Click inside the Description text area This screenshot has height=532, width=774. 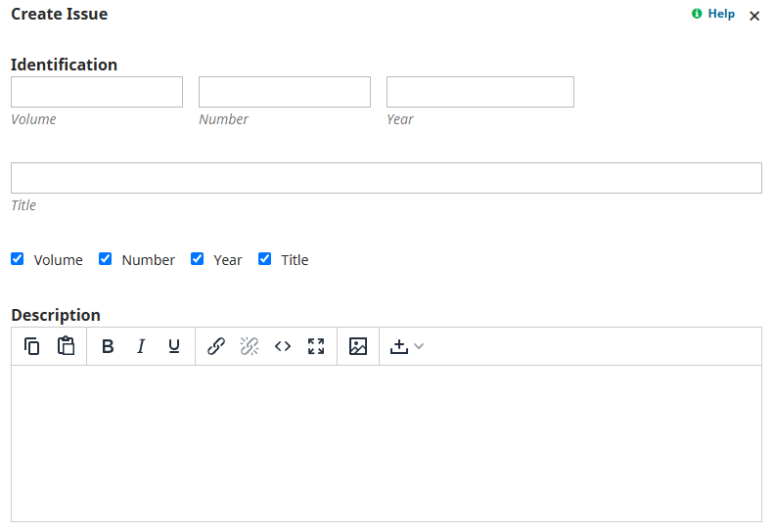[x=387, y=444]
